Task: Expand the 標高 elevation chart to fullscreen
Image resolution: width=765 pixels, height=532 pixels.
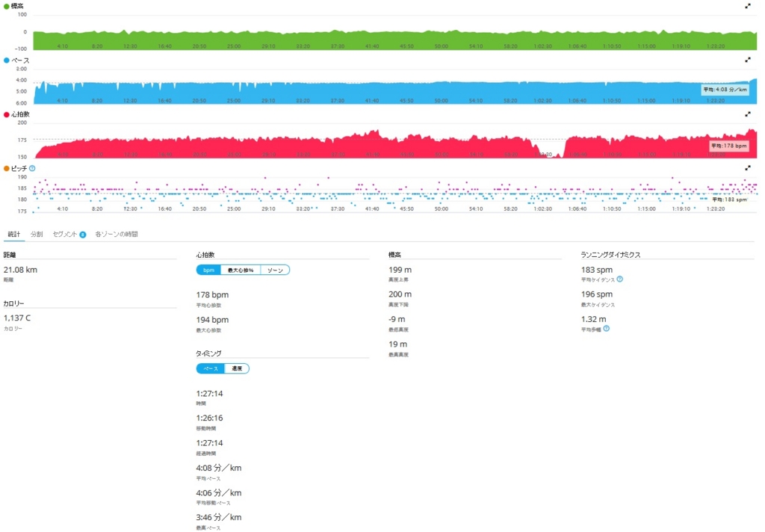Action: tap(747, 6)
